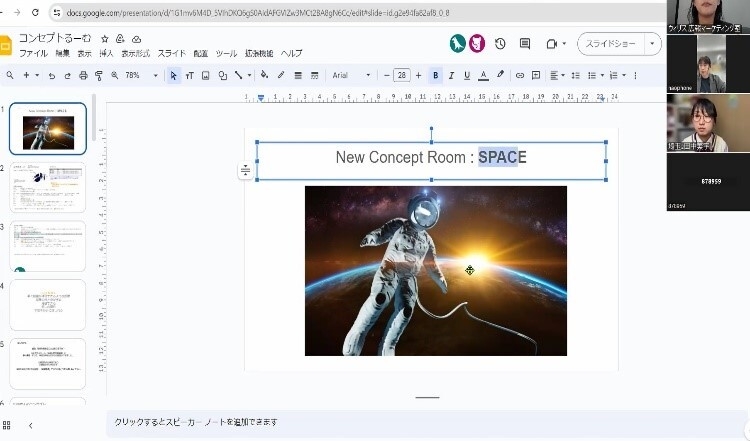Image resolution: width=750 pixels, height=441 pixels.
Task: Start presentation with スライドショー button
Action: (610, 44)
